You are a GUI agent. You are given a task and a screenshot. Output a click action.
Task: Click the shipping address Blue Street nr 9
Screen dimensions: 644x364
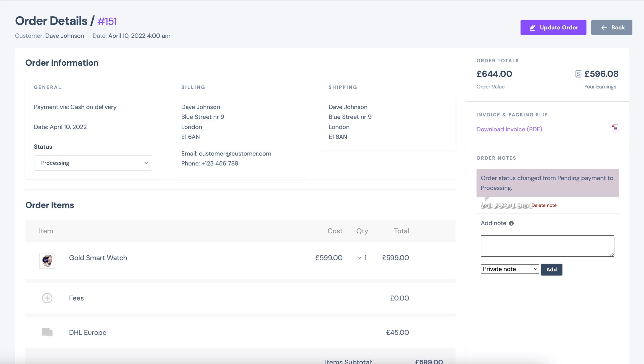tap(350, 117)
